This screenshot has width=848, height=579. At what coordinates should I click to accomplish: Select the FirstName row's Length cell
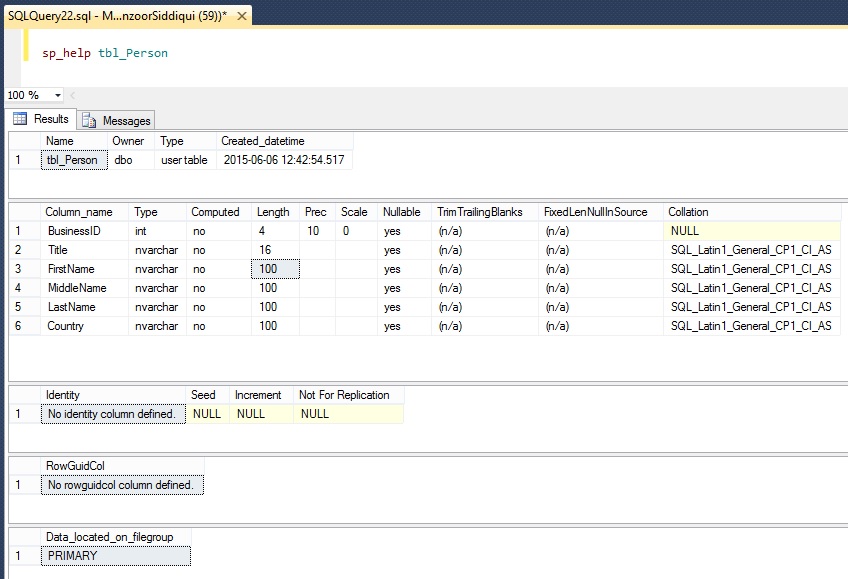275,269
